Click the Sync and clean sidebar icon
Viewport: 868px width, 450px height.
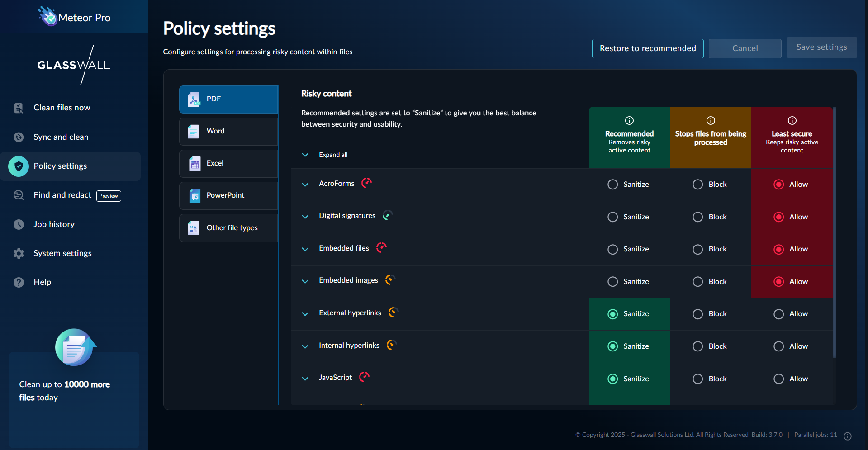point(19,137)
